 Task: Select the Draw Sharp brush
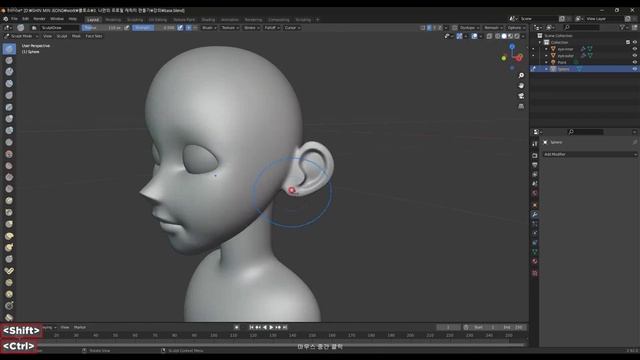pos(9,60)
